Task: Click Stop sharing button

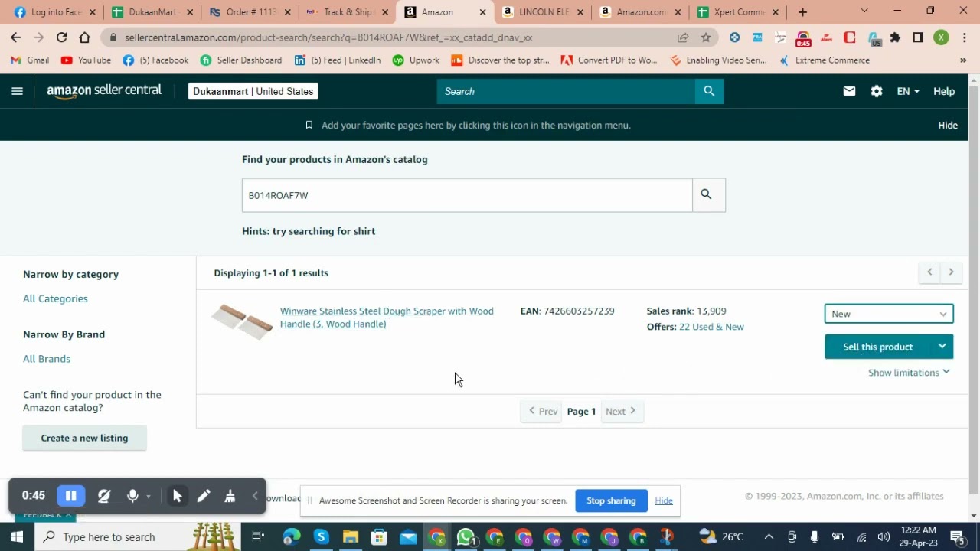Action: click(x=611, y=500)
